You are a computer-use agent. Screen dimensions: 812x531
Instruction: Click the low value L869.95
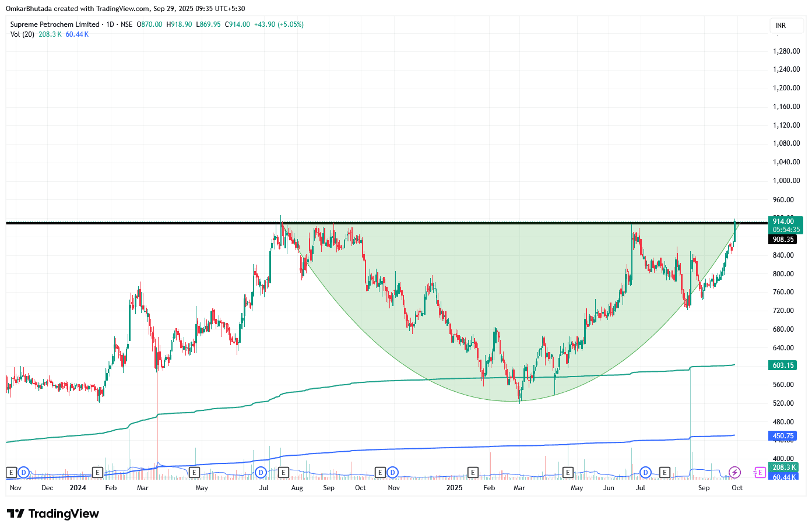click(208, 24)
